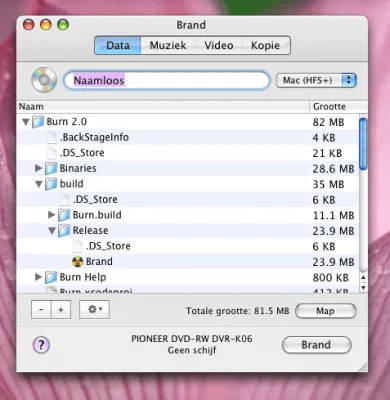This screenshot has height=400, width=390.
Task: Click the Map button
Action: coord(326,311)
